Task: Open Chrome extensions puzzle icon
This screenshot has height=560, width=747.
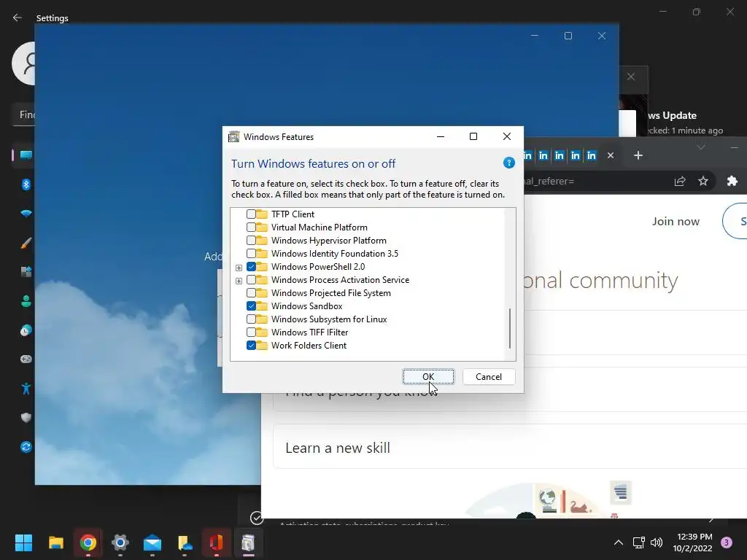Action: [x=732, y=181]
